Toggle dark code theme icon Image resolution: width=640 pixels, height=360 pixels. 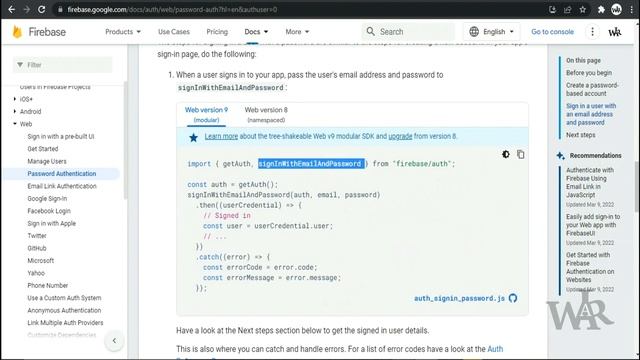click(x=506, y=154)
